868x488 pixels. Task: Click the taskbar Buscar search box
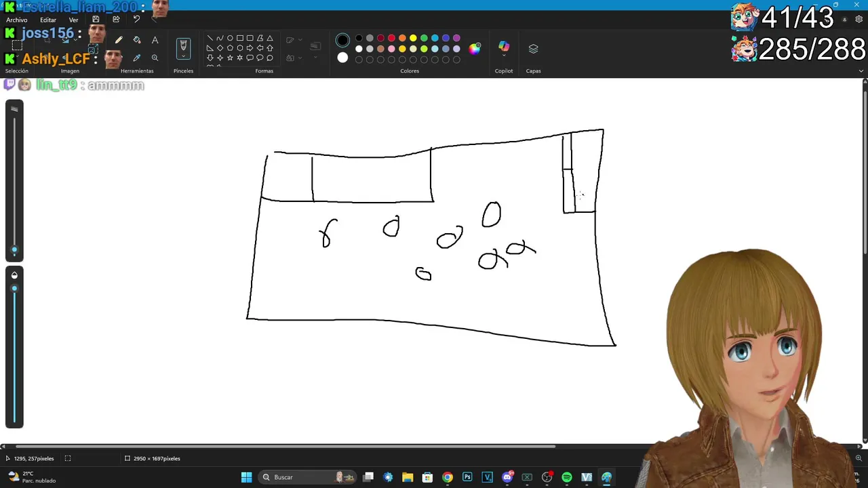(x=309, y=477)
